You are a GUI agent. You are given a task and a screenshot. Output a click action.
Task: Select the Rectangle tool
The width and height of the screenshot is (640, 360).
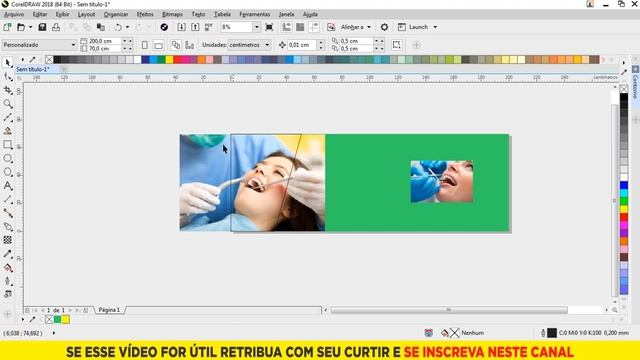tap(7, 144)
